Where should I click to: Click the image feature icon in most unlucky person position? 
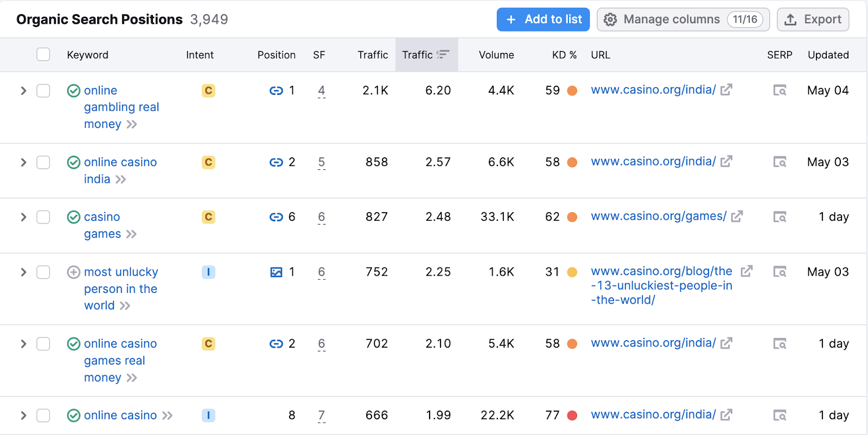coord(276,272)
